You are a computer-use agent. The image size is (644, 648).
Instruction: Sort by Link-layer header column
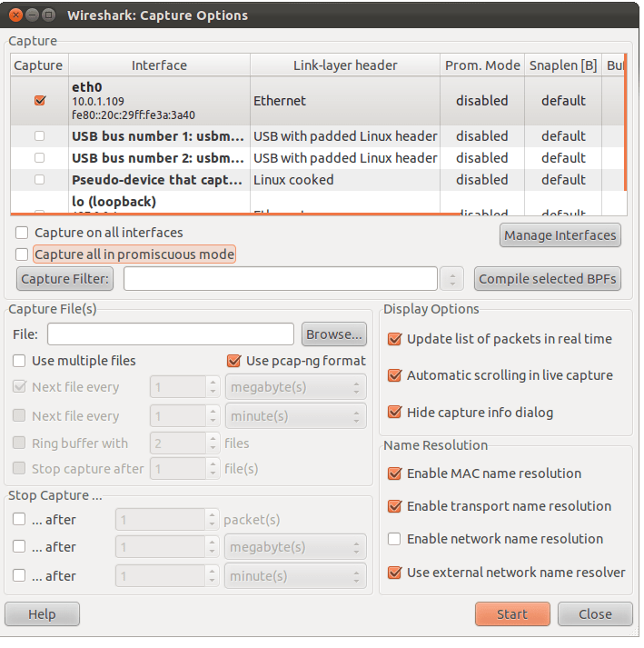coord(345,65)
